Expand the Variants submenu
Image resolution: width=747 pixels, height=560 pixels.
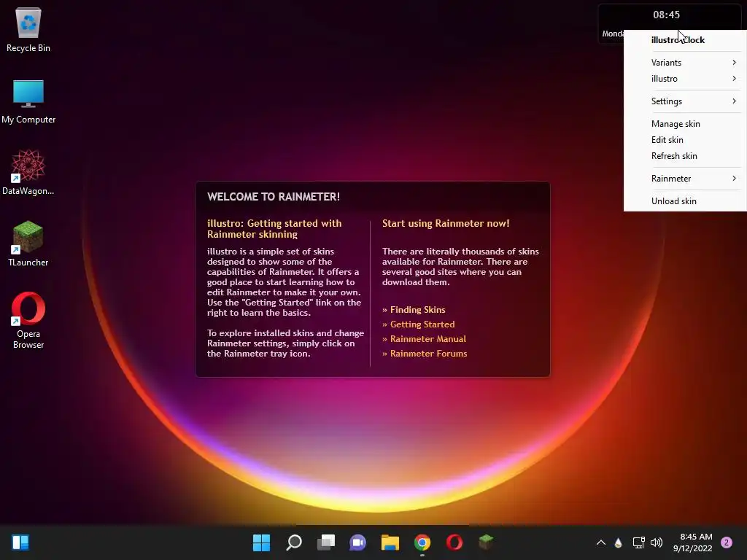coord(685,63)
